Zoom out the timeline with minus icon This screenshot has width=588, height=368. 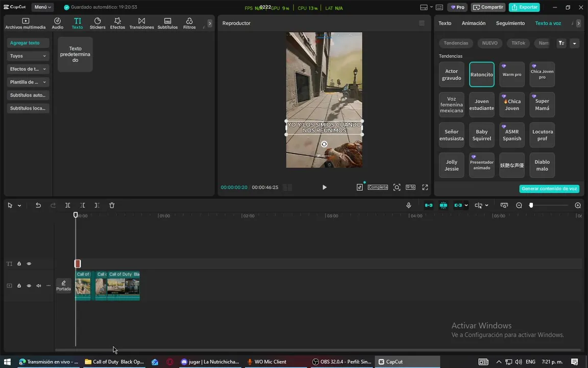pos(519,205)
